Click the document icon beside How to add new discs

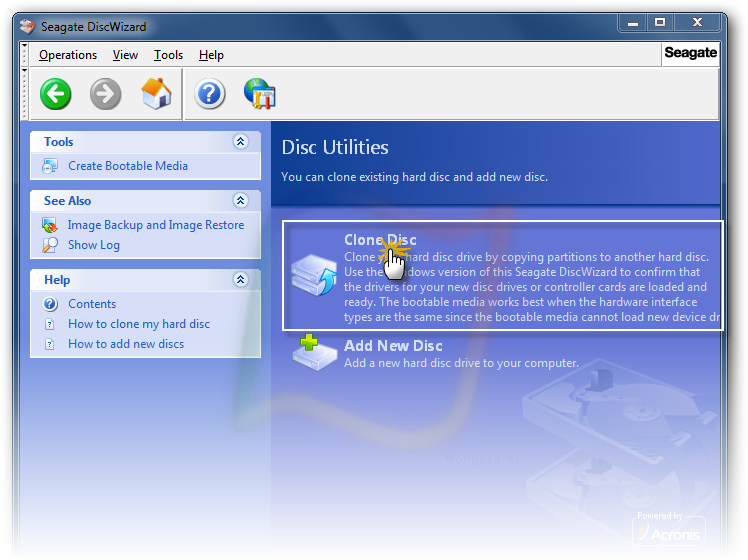point(50,344)
